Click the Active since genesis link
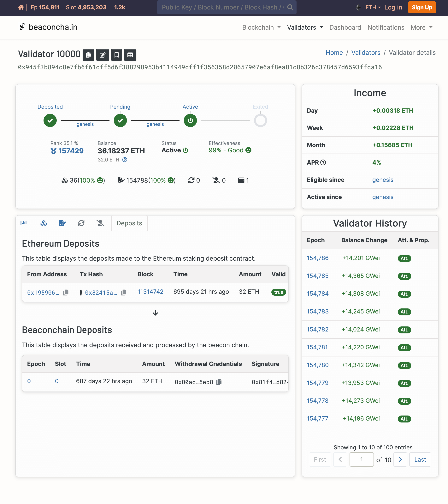The height and width of the screenshot is (504, 448). tap(382, 197)
